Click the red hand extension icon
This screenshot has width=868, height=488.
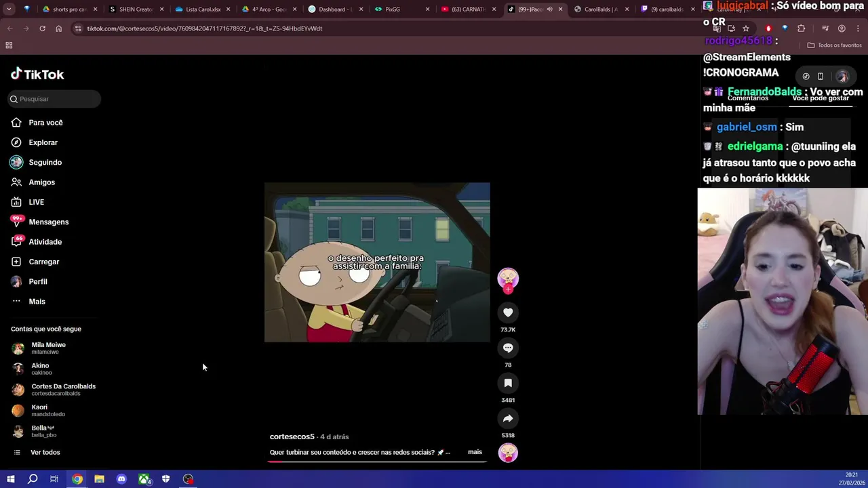pyautogui.click(x=768, y=28)
